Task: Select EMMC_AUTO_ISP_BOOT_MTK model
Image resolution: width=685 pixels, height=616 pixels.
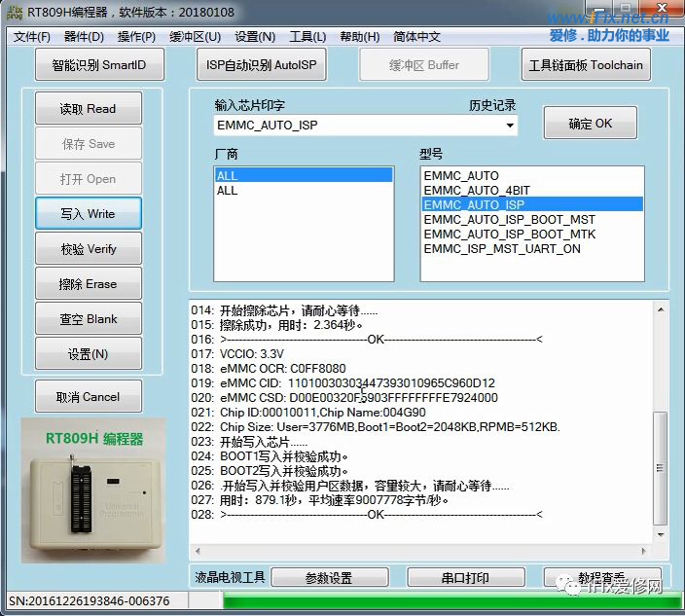Action: pos(532,234)
